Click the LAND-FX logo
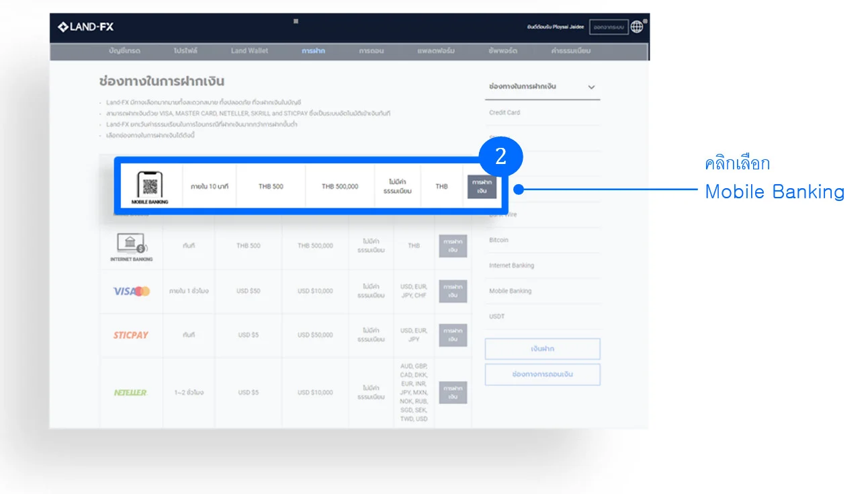The height and width of the screenshot is (494, 868). pyautogui.click(x=85, y=28)
